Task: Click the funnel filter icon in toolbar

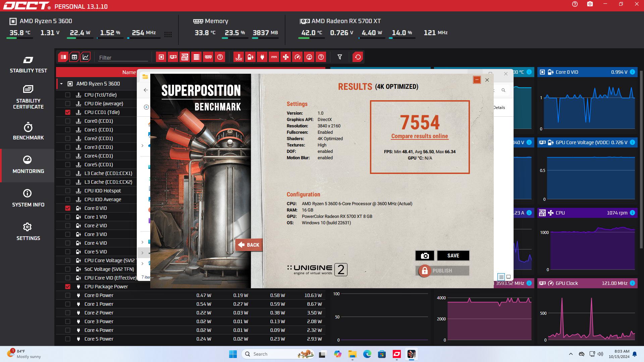Action: [x=340, y=57]
